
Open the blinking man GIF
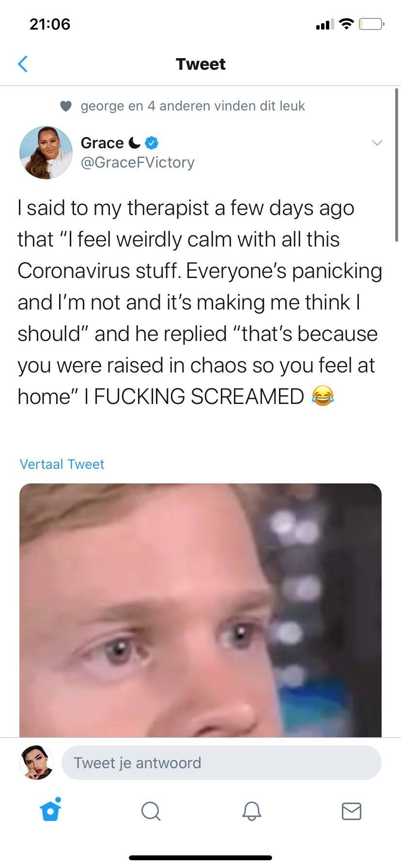[200, 610]
